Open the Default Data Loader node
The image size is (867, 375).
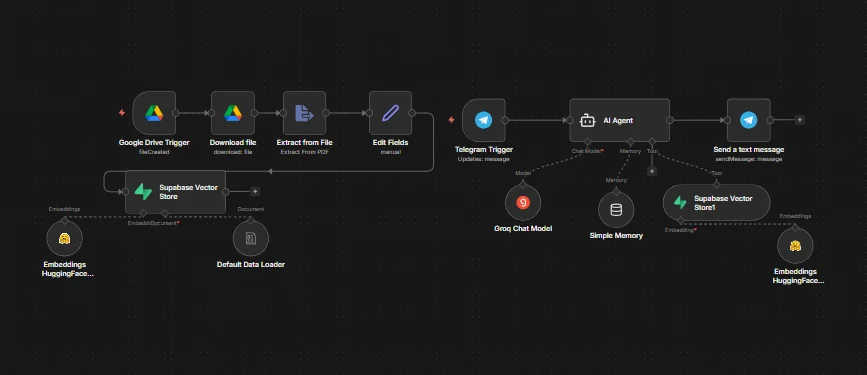point(251,238)
